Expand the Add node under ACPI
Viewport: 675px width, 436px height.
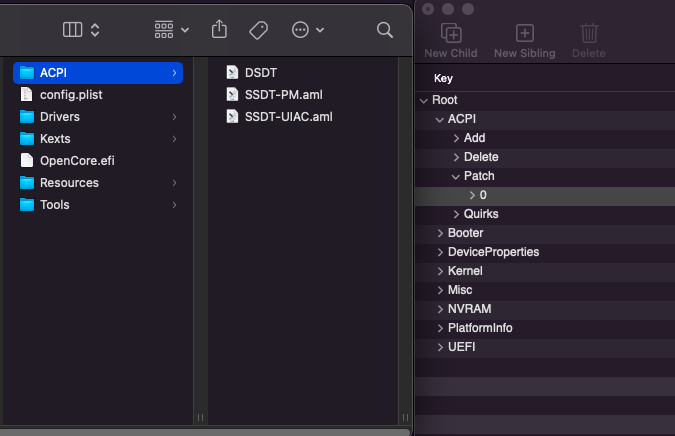pyautogui.click(x=456, y=138)
